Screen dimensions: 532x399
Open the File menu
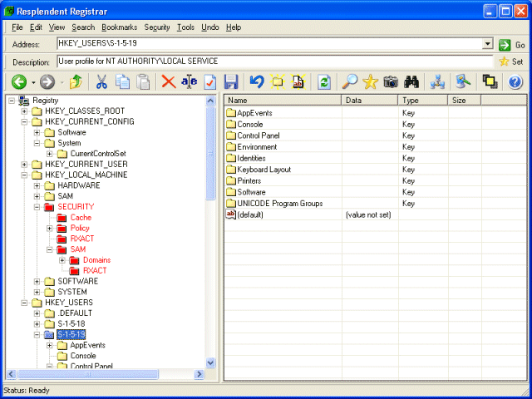click(17, 27)
